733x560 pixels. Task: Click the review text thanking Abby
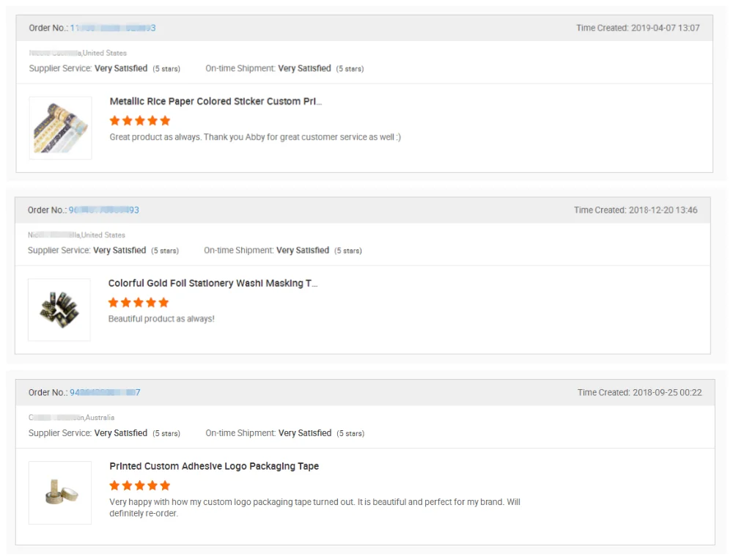pos(255,137)
